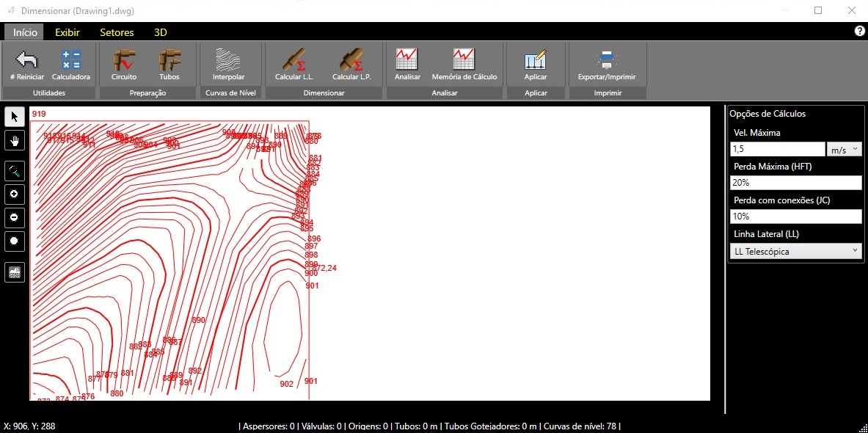Screen dimensions: 868x433
Task: Click the Aplicar icon
Action: coord(535,59)
